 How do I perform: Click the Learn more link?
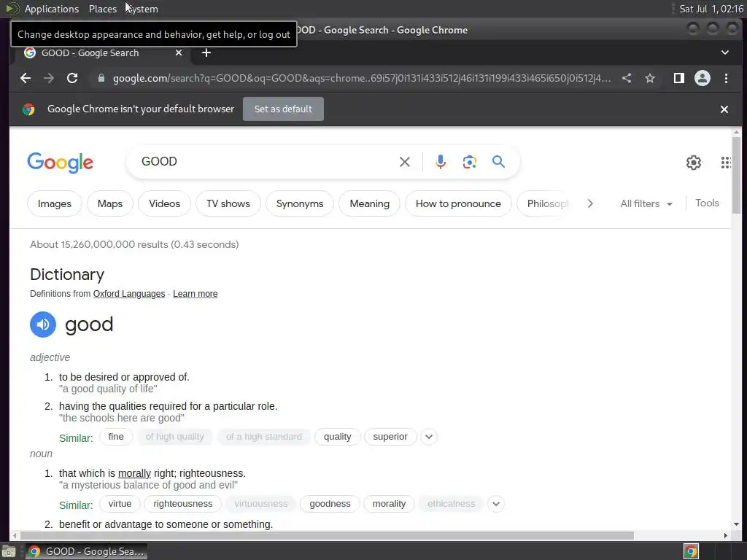point(196,294)
